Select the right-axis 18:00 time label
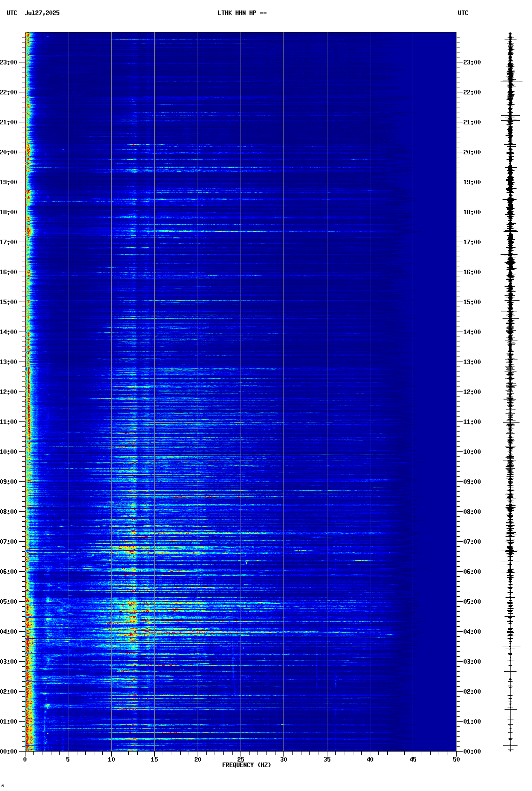Screen dimensions: 532x791 472,212
